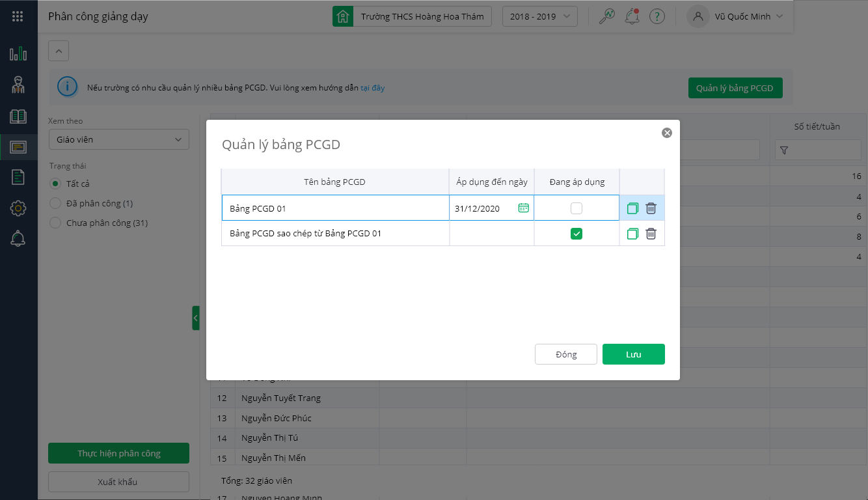Copy the Bảng PCGD sao chép row
Viewport: 868px width, 500px height.
(x=632, y=234)
